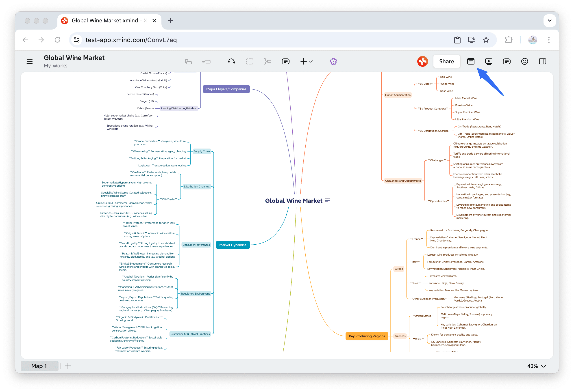Screen dimensions: 574x392
Task: Switch to the Map 1 sheet tab
Action: click(x=39, y=366)
